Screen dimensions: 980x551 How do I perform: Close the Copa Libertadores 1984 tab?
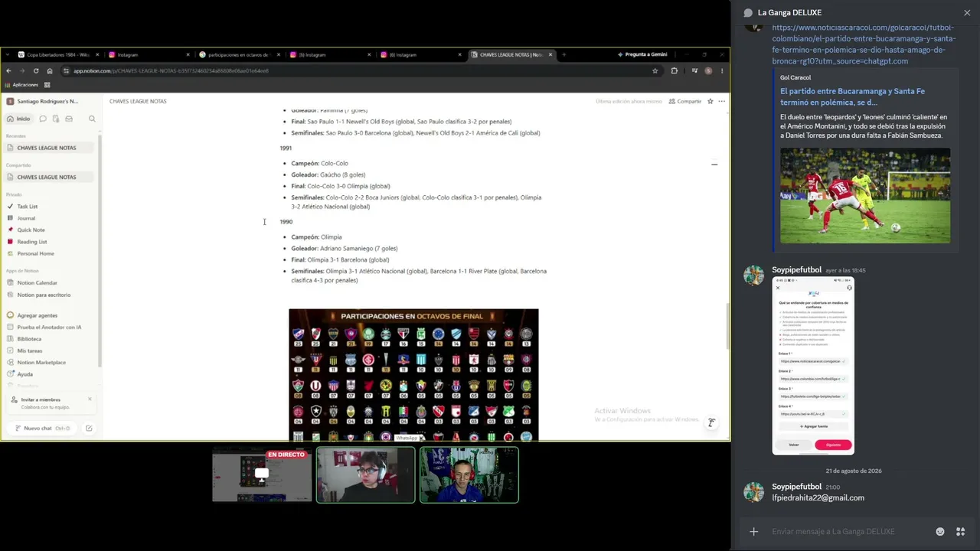pyautogui.click(x=97, y=54)
